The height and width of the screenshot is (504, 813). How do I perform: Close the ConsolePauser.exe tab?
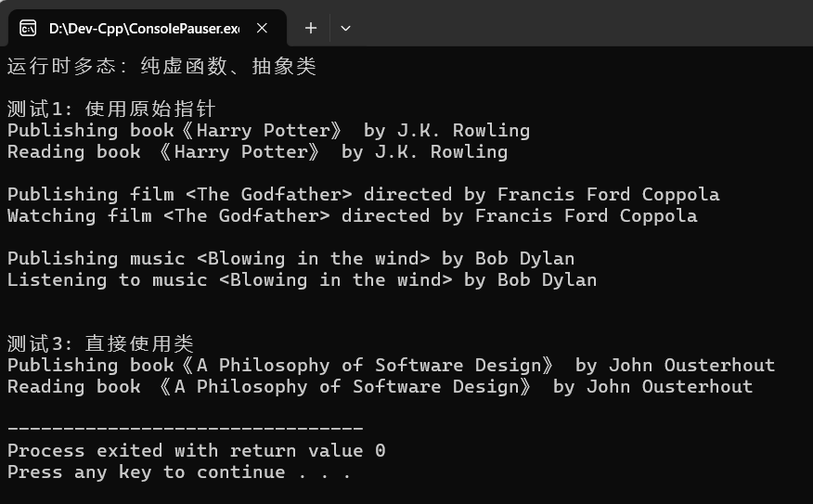[262, 28]
